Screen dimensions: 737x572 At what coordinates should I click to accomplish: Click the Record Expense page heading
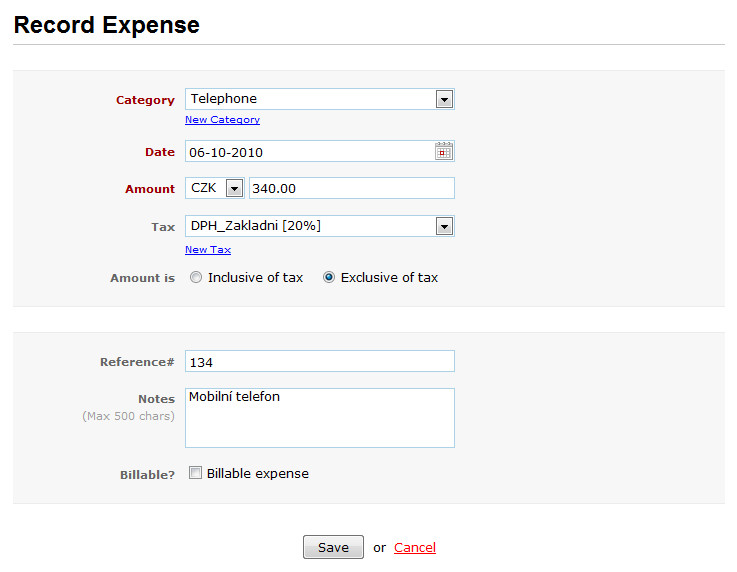[107, 25]
